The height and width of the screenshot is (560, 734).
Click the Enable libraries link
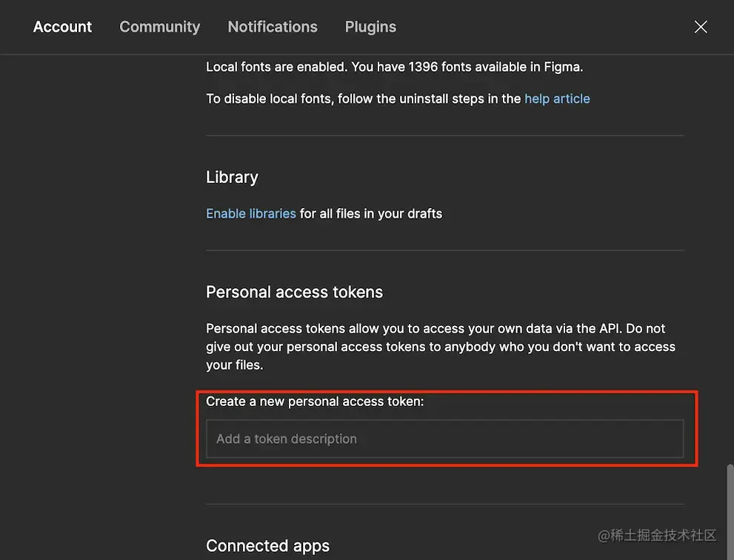(251, 213)
